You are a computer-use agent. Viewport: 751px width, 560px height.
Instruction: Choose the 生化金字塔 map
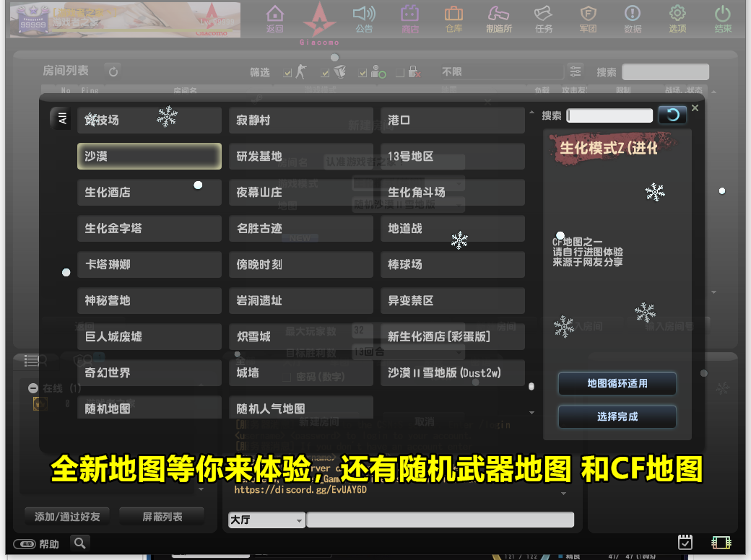point(149,228)
